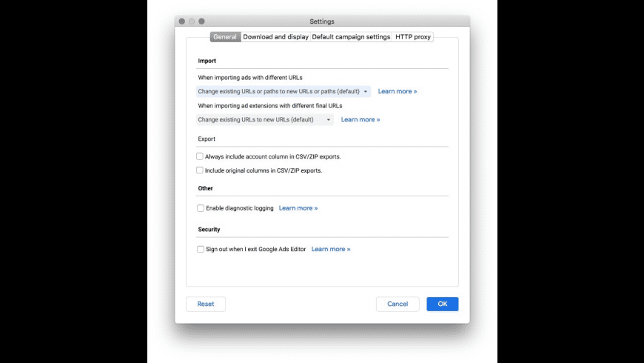Image resolution: width=644 pixels, height=363 pixels.
Task: Enable always include account column in exports
Action: tap(201, 157)
